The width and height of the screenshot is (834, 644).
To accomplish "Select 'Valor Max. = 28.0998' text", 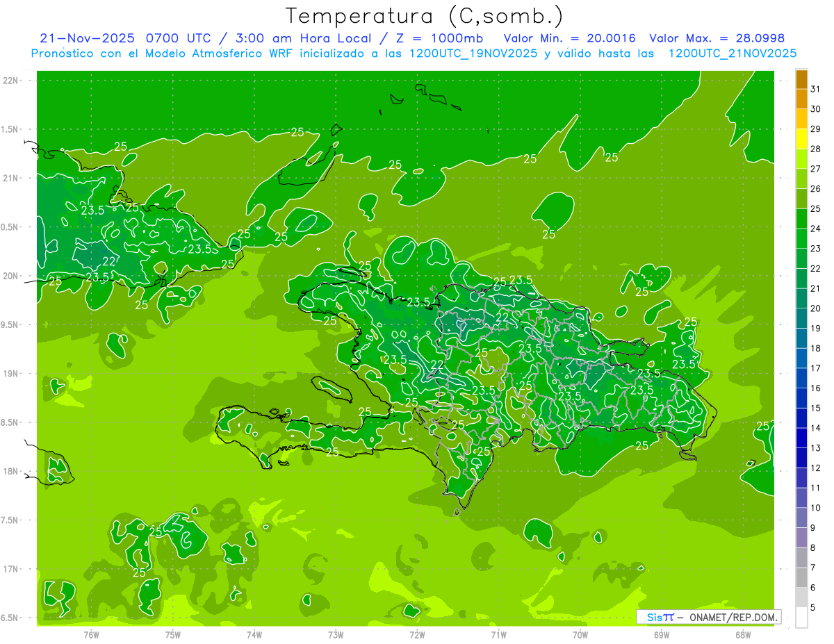I will (x=717, y=38).
